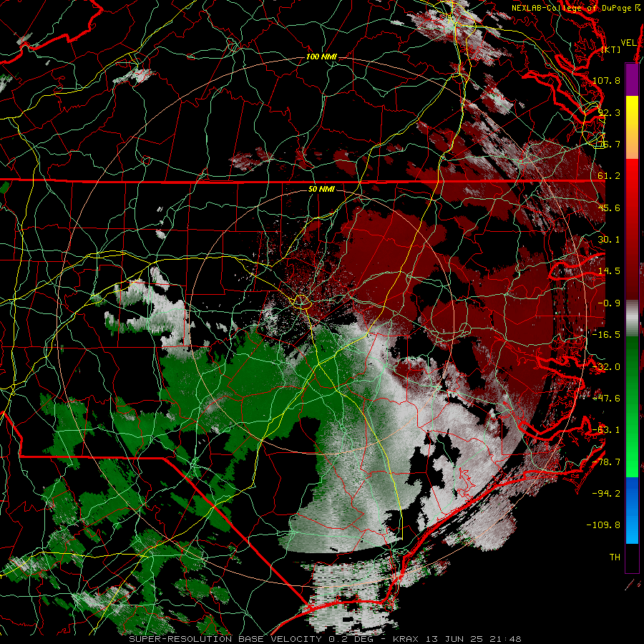Select the 76.7 value on the velocity scale
Viewport: 644px width, 644px height.
[x=609, y=144]
